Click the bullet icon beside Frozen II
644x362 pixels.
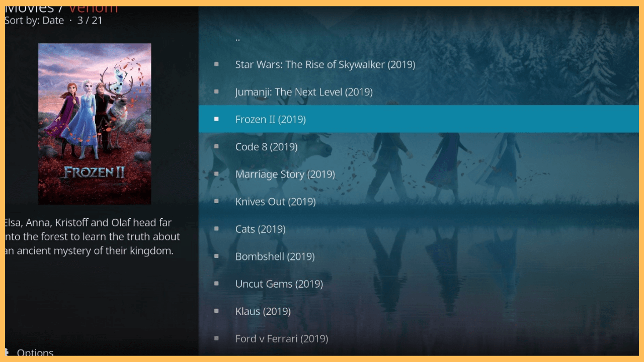pyautogui.click(x=216, y=119)
